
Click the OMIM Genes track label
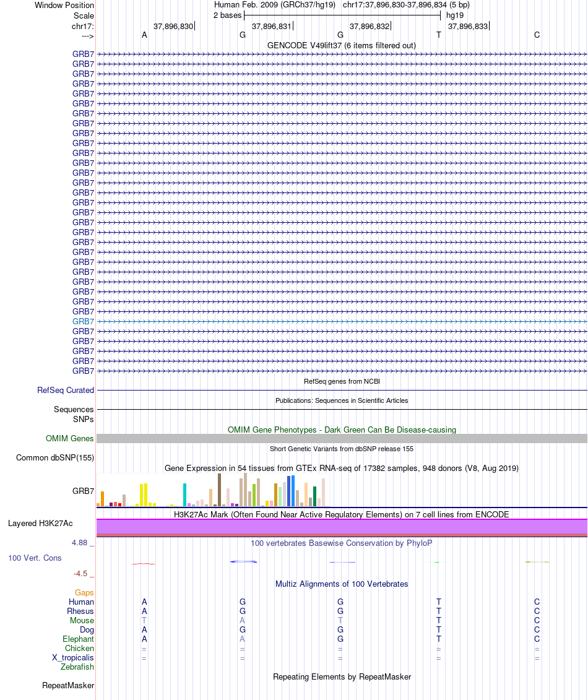[70, 438]
